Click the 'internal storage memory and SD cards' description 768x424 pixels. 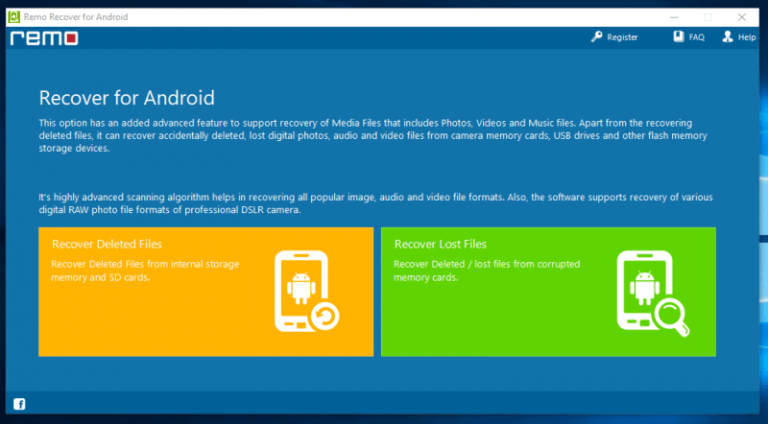(145, 271)
